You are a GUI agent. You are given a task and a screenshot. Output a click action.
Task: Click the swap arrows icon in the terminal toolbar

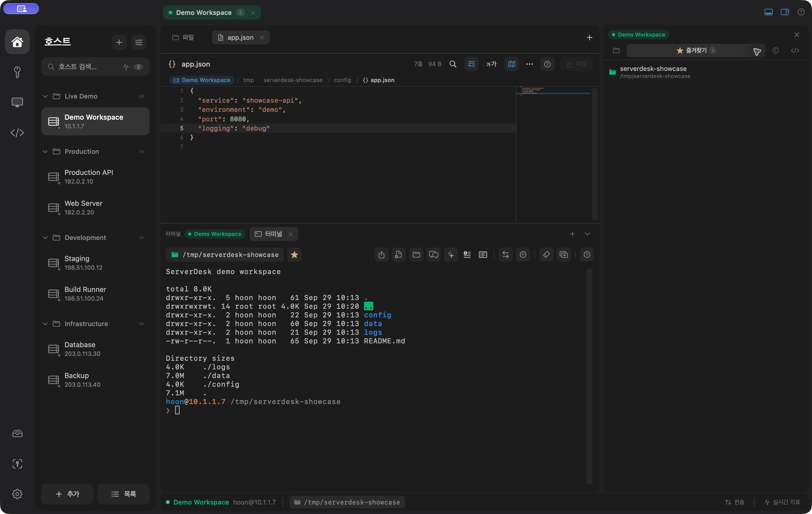(505, 255)
